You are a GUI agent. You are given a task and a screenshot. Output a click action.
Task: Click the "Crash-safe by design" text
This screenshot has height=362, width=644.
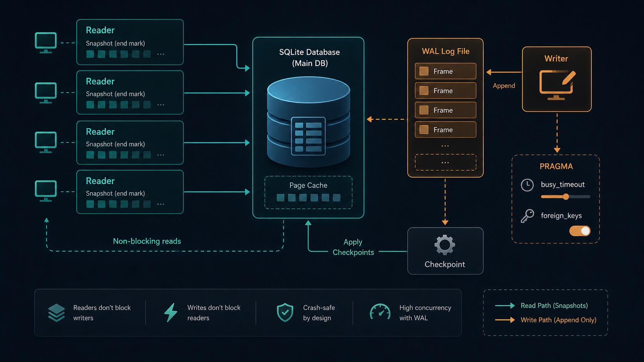click(x=319, y=313)
